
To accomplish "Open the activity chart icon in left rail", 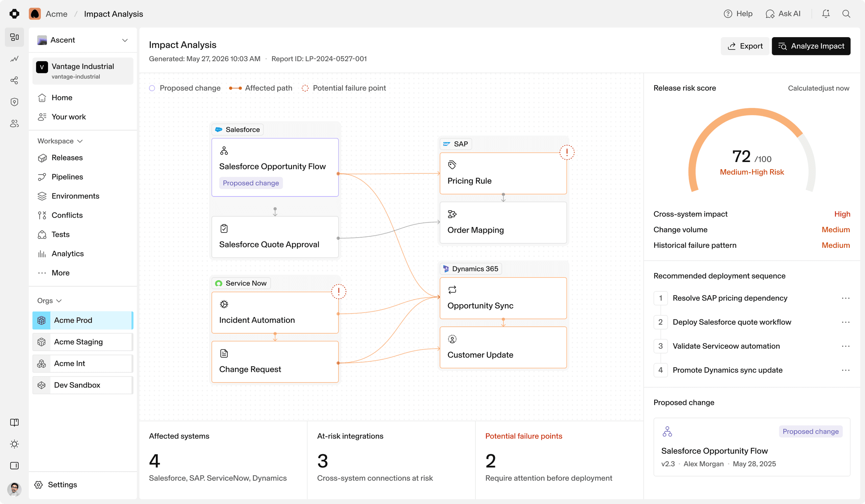I will [x=15, y=59].
